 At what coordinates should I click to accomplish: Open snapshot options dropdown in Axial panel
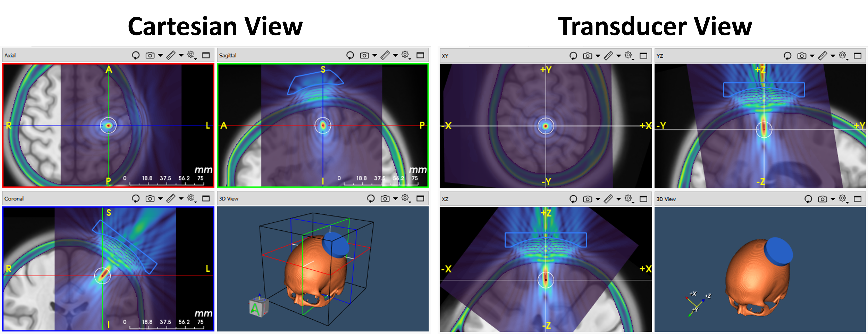pos(160,55)
